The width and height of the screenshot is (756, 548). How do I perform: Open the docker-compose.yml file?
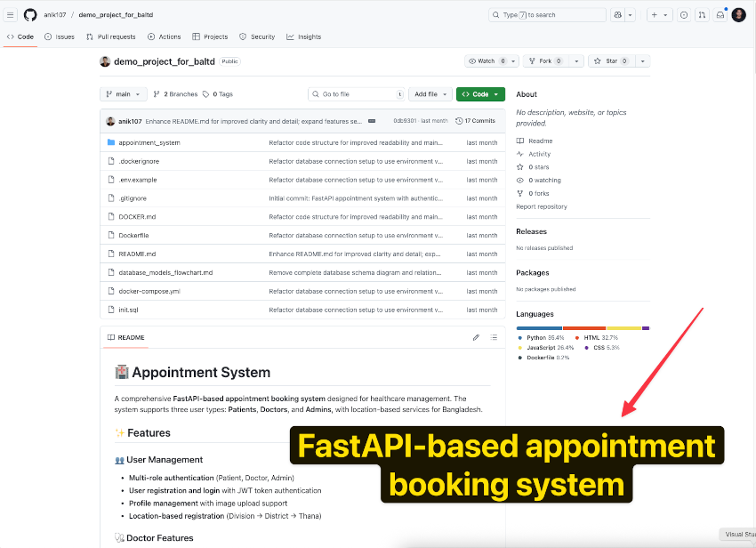click(149, 292)
